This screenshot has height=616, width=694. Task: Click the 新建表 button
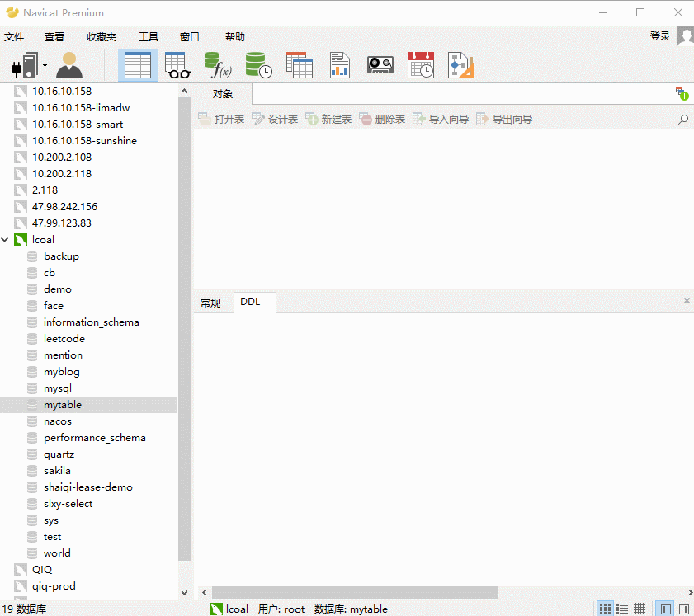pos(329,120)
